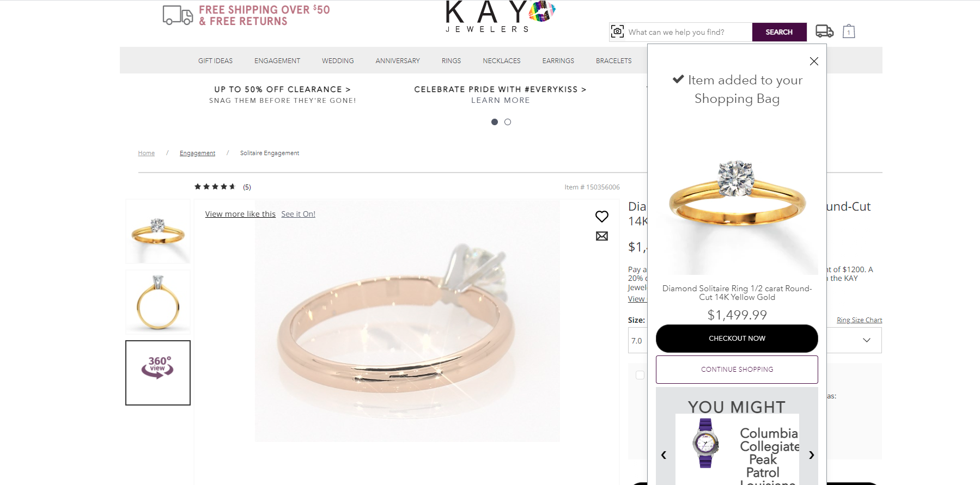Image resolution: width=980 pixels, height=485 pixels.
Task: Open the 360° view thumbnail
Action: 158,373
